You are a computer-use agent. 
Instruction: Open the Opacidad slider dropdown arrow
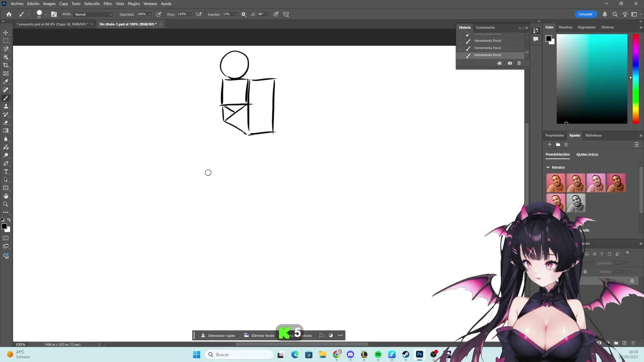(x=150, y=14)
